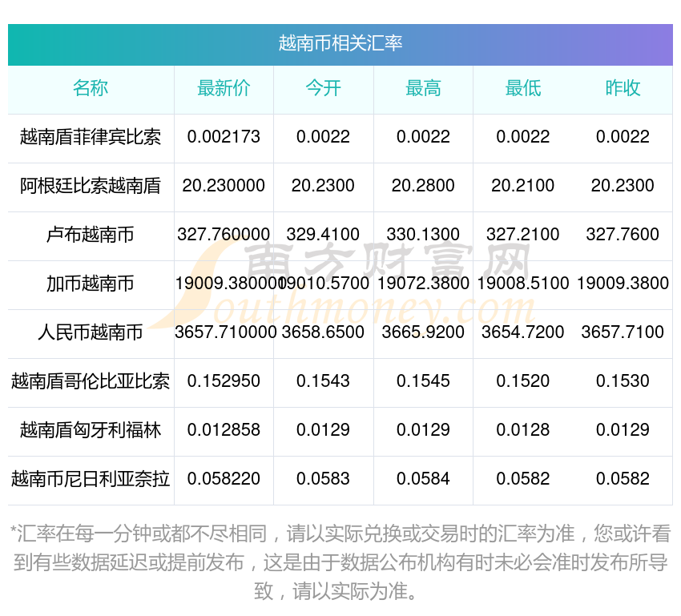
Task: Click latest price 0.012858
Action: click(224, 430)
